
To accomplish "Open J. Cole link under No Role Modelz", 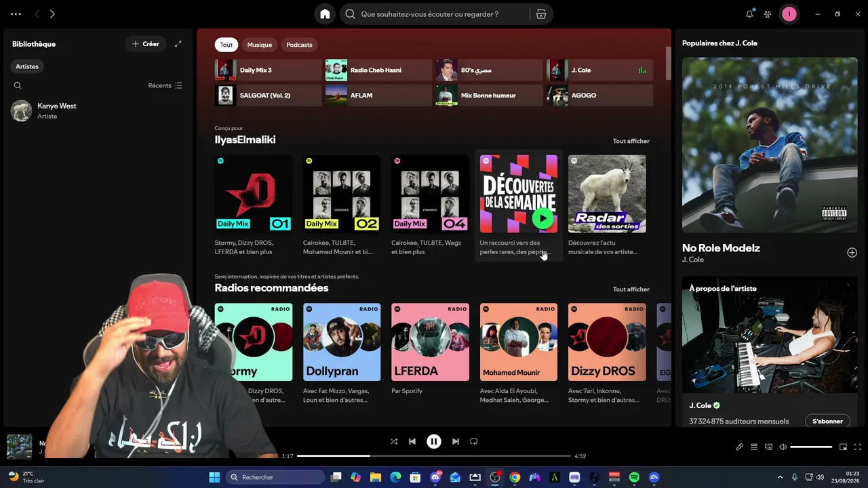I will coord(693,260).
